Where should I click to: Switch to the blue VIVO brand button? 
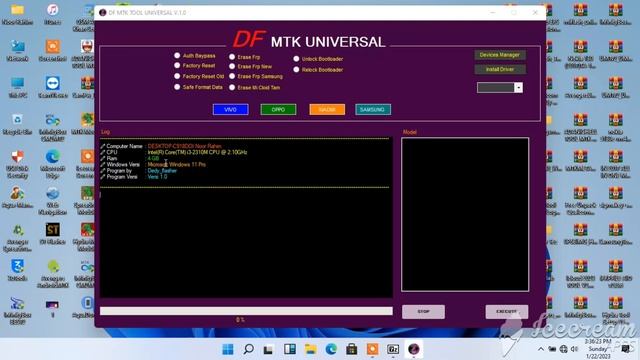pyautogui.click(x=231, y=109)
